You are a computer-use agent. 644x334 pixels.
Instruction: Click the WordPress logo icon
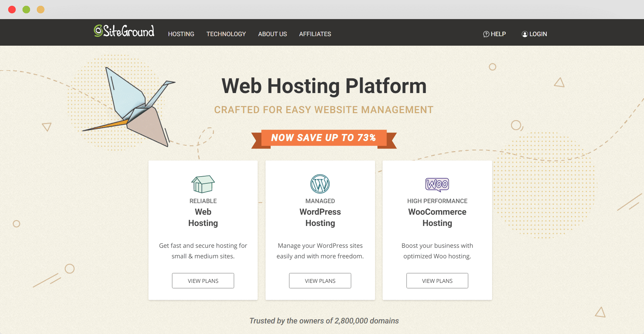point(320,184)
